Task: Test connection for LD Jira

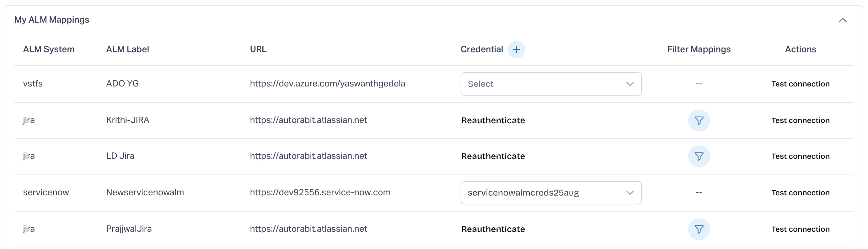Action: tap(800, 156)
